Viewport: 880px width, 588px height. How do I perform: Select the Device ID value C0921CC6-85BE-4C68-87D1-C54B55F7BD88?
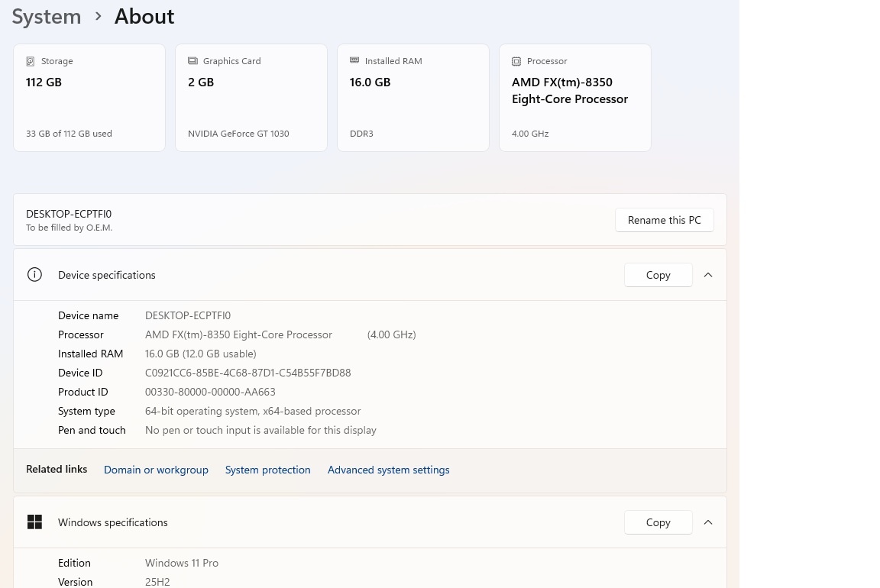tap(248, 373)
